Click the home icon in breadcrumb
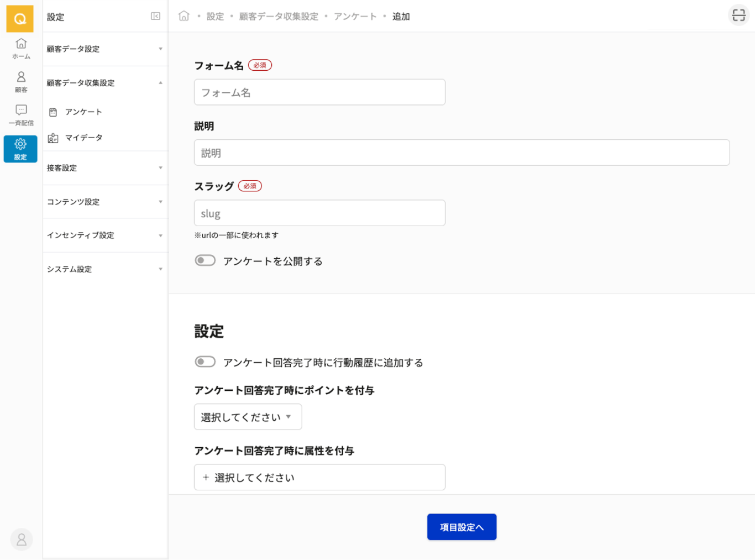Screen dimensions: 755x560 (184, 16)
